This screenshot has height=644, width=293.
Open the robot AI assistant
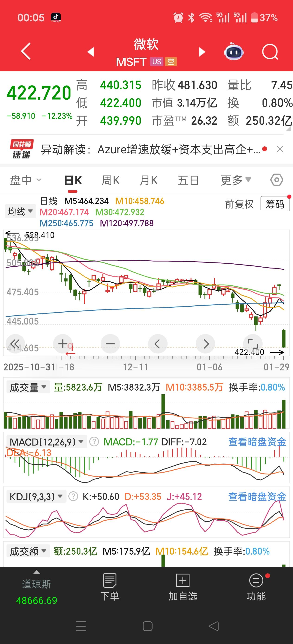[233, 51]
